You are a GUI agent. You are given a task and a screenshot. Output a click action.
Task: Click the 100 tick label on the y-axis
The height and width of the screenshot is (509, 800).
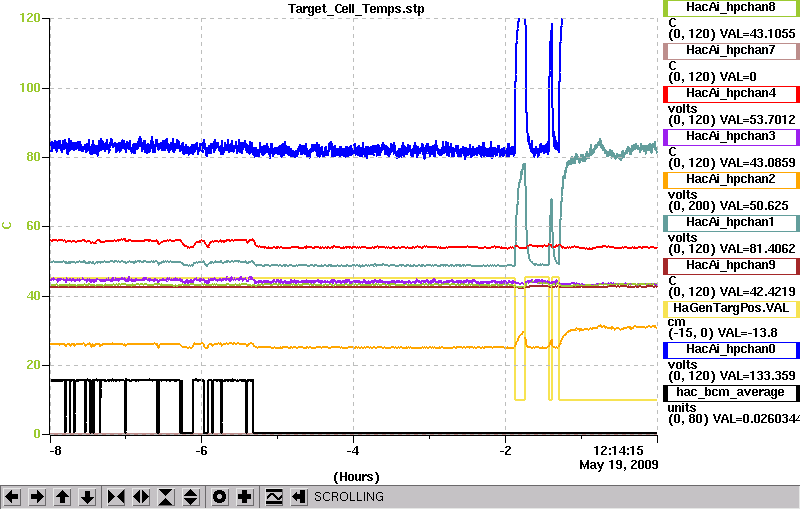(30, 88)
